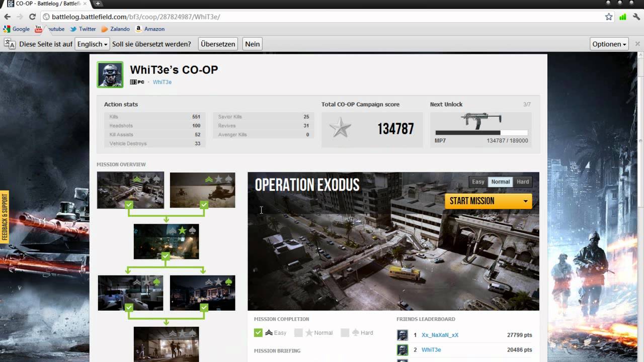Click the large Operation Exodus mission image
The width and height of the screenshot is (644, 362).
tap(393, 241)
